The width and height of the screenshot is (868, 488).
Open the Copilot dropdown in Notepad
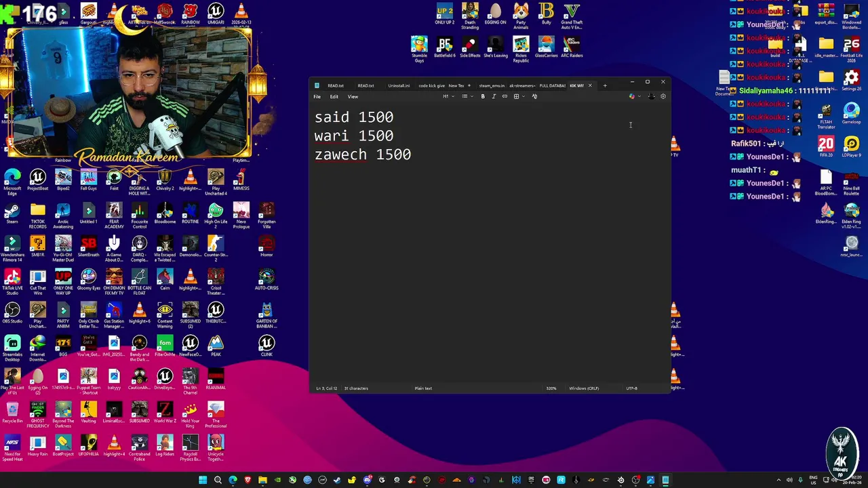tap(633, 96)
